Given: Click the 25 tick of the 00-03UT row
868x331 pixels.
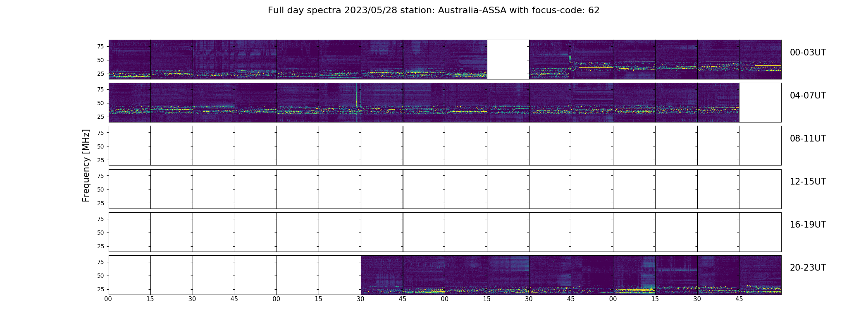Looking at the screenshot, I should click(x=100, y=74).
